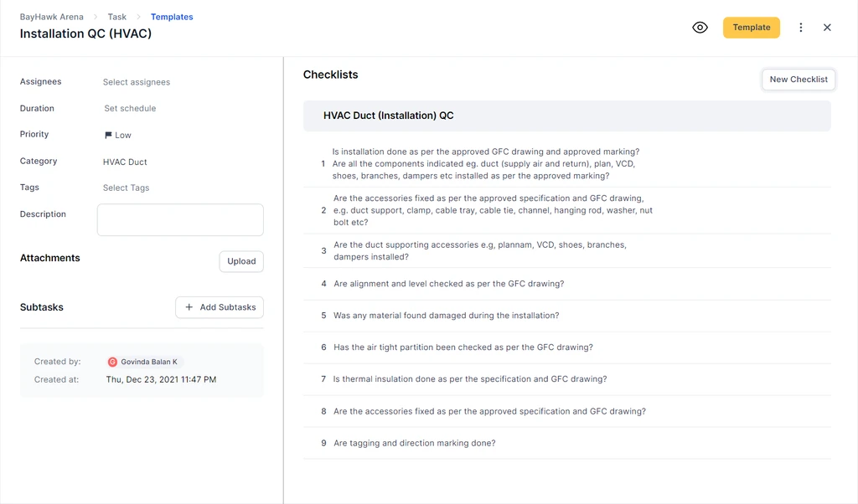Viewport: 858px width, 504px height.
Task: Create a New Checklist
Action: tap(798, 80)
